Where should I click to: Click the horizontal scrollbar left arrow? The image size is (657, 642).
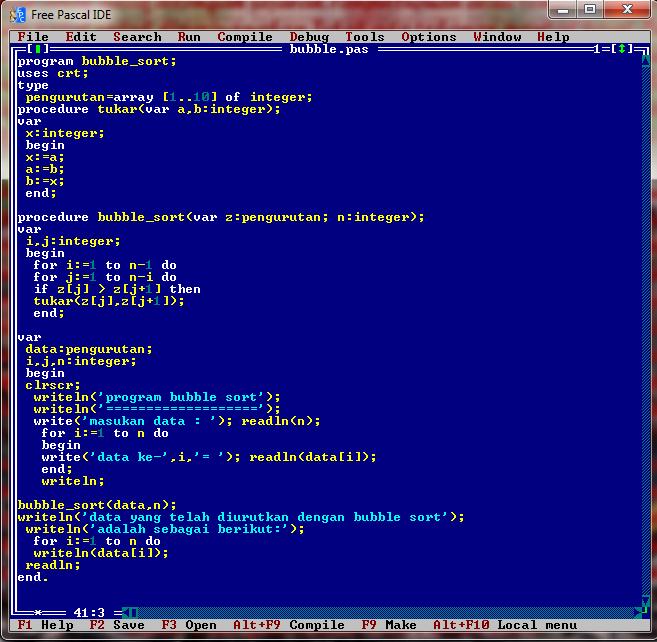click(126, 613)
